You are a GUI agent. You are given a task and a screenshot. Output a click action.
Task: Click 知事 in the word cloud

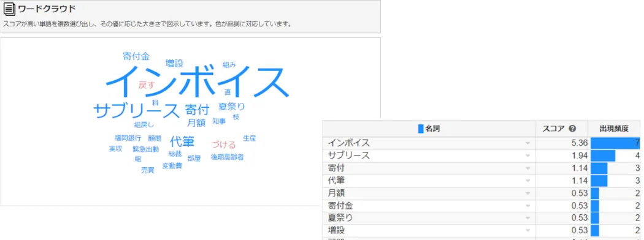[219, 121]
